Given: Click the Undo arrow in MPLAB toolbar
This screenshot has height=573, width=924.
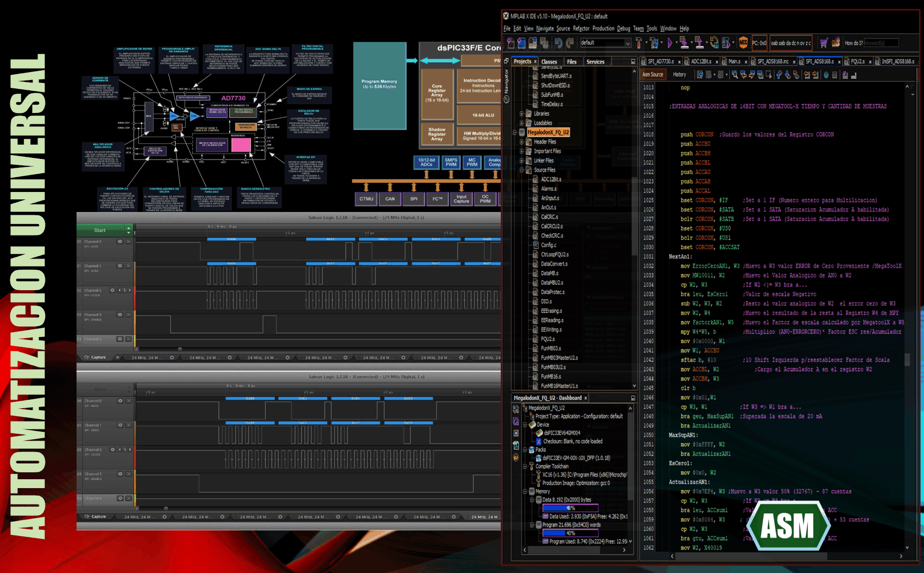Looking at the screenshot, I should (558, 43).
